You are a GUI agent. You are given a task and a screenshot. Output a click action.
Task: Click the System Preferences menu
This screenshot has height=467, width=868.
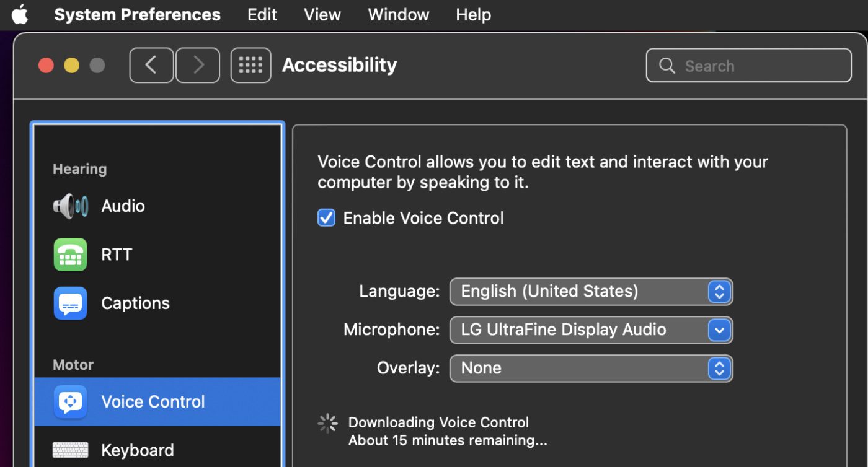pyautogui.click(x=137, y=14)
